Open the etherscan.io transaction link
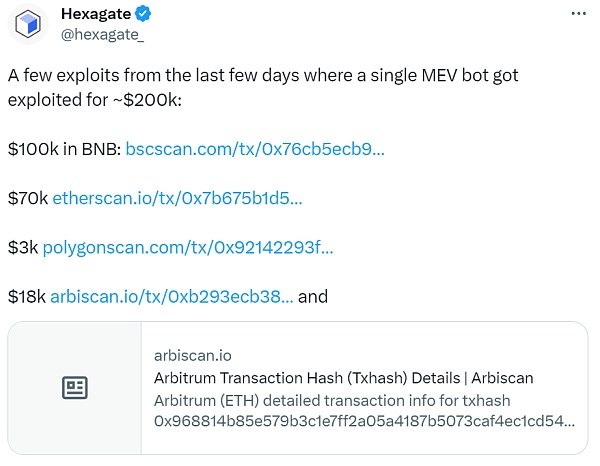Image resolution: width=600 pixels, height=466 pixels. pos(177,198)
